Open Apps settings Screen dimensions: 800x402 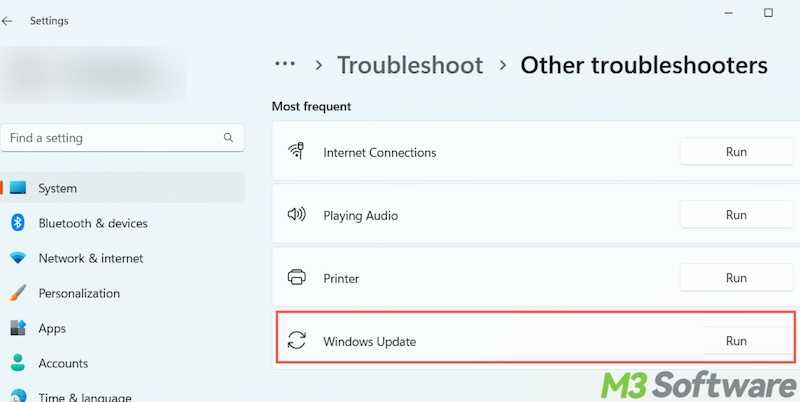(x=52, y=329)
